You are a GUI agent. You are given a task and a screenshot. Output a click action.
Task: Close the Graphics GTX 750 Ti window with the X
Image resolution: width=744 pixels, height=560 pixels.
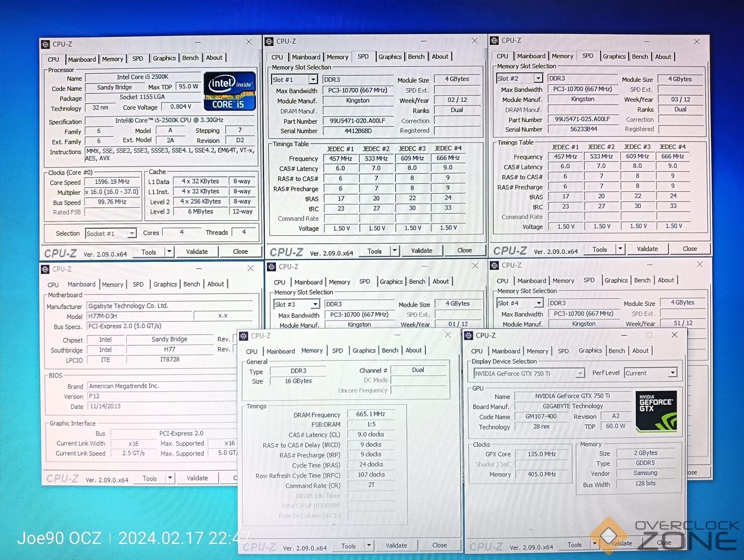click(674, 335)
